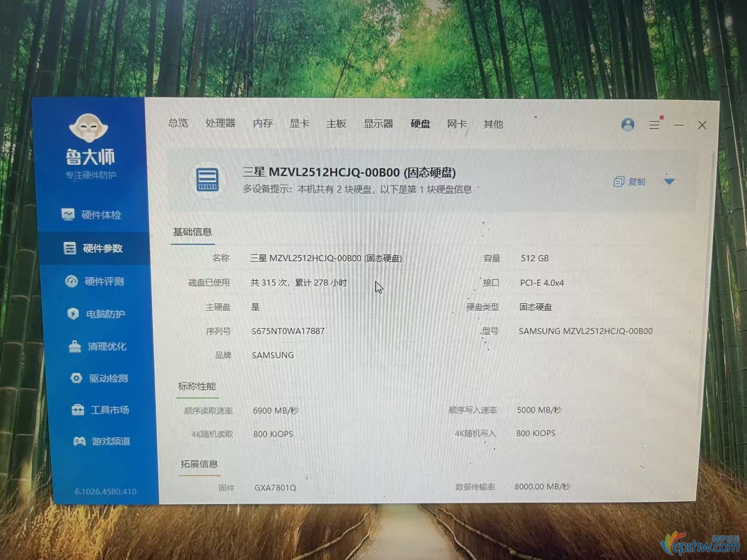Open the 显示器 tab
This screenshot has height=560, width=747.
pyautogui.click(x=378, y=124)
